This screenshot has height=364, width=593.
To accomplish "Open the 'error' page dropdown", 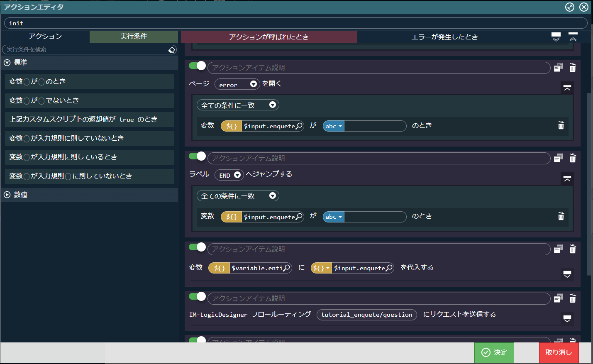I will (237, 84).
